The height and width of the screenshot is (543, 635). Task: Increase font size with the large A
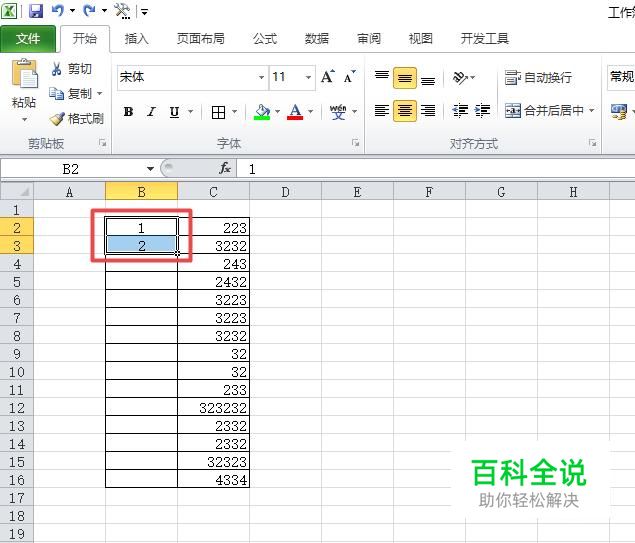point(327,76)
